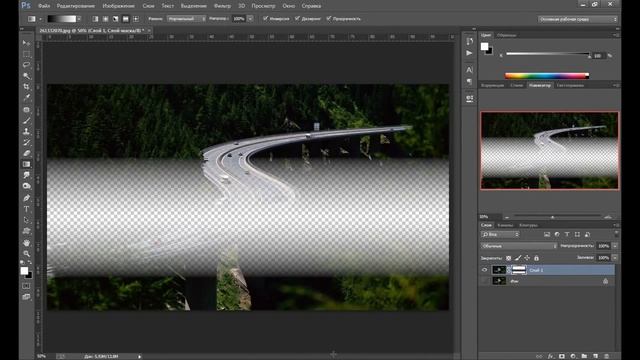Open the layer blend mode dropdown

coord(518,246)
